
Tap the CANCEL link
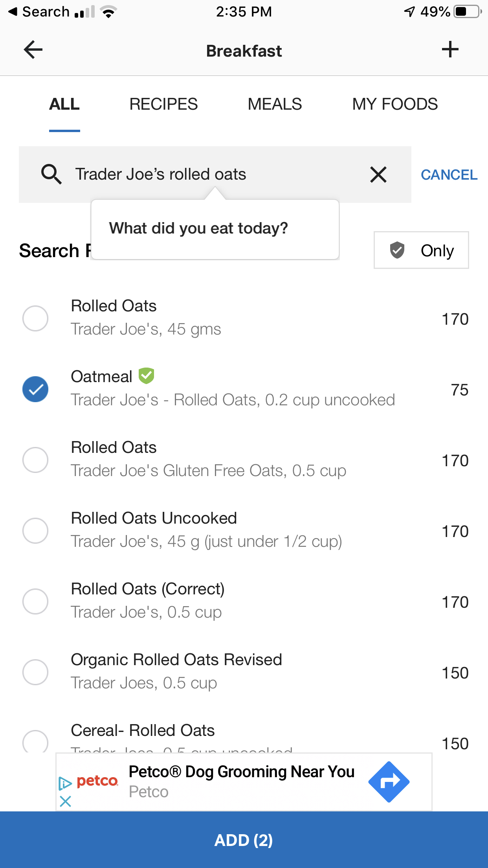point(449,175)
